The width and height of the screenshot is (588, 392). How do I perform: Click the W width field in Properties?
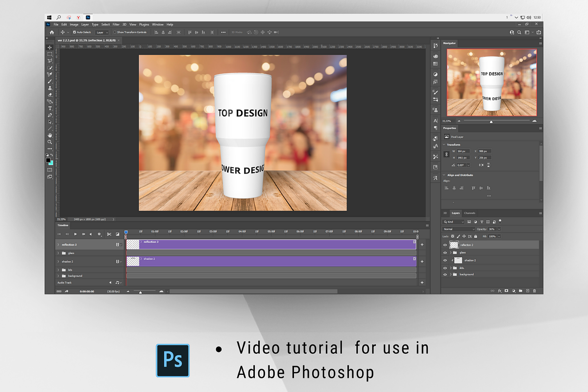(x=464, y=151)
